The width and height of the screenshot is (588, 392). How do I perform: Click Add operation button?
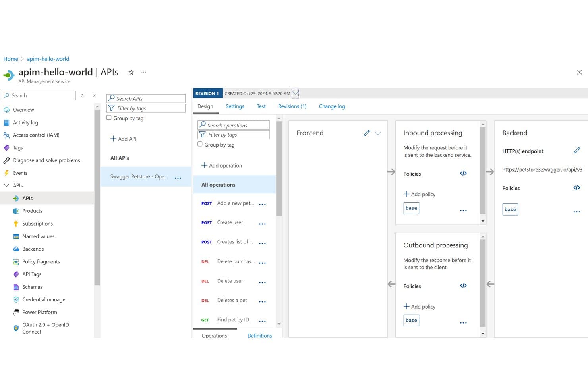tap(221, 165)
